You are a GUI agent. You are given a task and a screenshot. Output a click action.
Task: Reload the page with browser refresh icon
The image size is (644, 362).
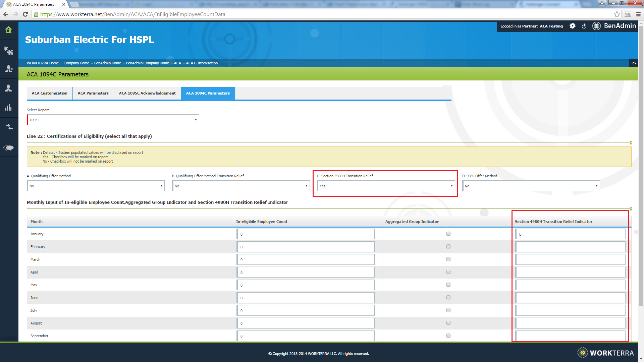(25, 14)
